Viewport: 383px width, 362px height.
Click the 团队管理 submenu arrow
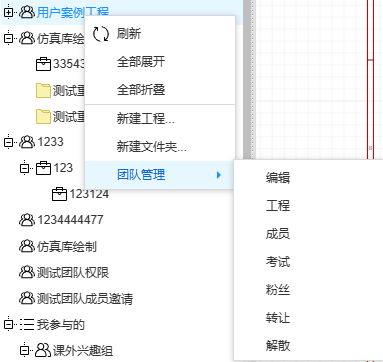[x=219, y=175]
